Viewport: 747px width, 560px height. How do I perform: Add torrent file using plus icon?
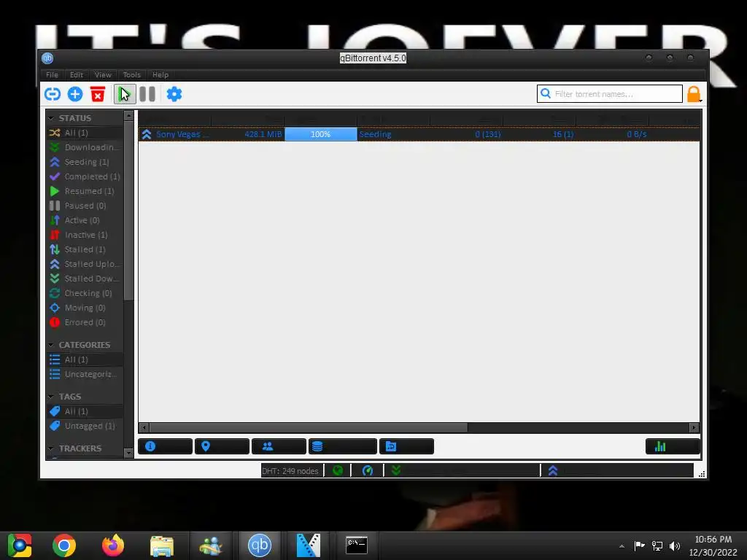pyautogui.click(x=75, y=94)
